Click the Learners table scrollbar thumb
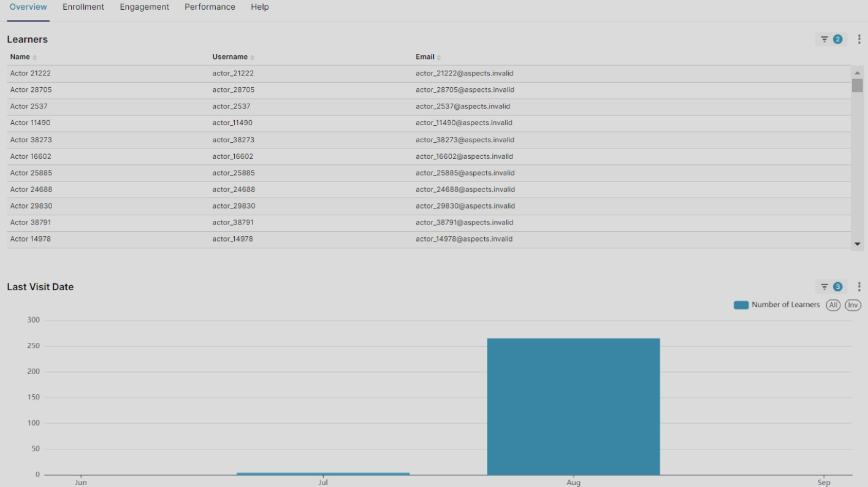 point(857,85)
